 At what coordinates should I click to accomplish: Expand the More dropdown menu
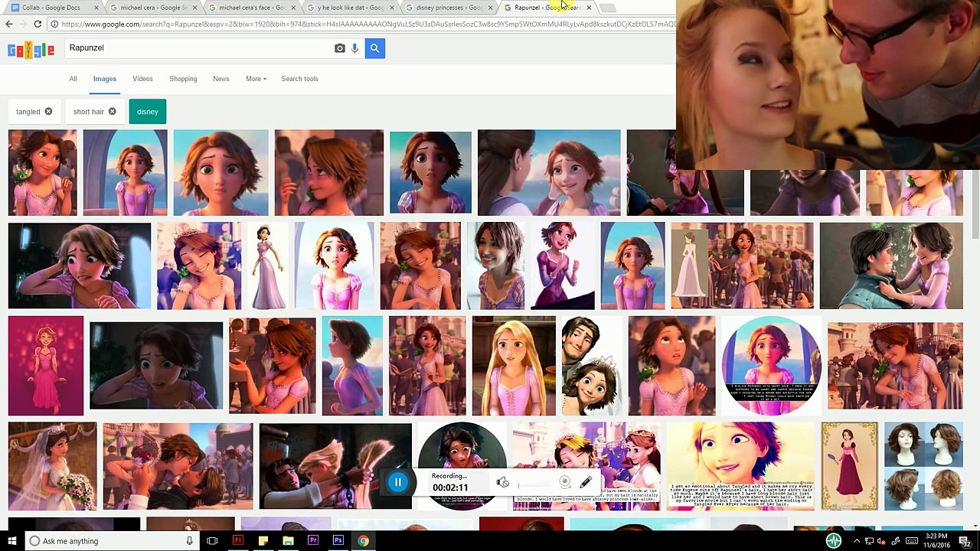tap(256, 79)
